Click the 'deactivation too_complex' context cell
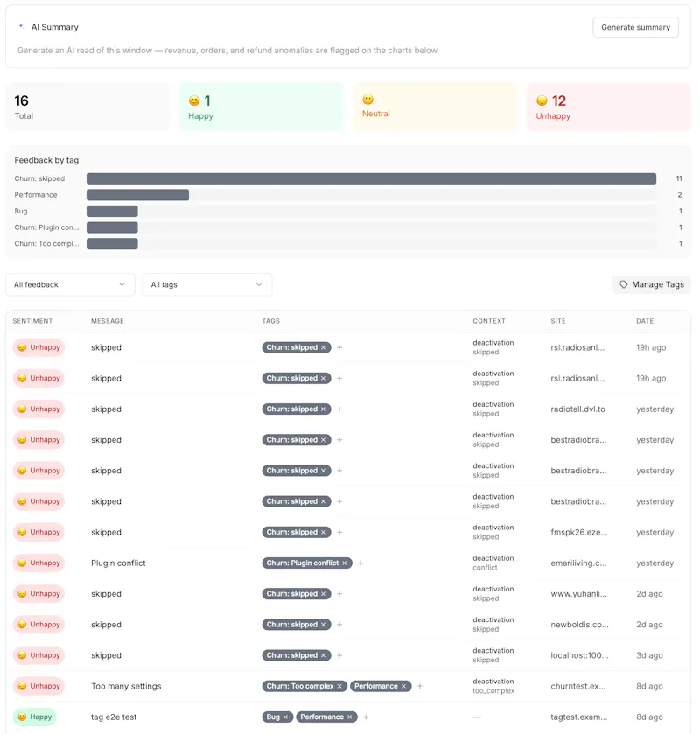 [493, 686]
